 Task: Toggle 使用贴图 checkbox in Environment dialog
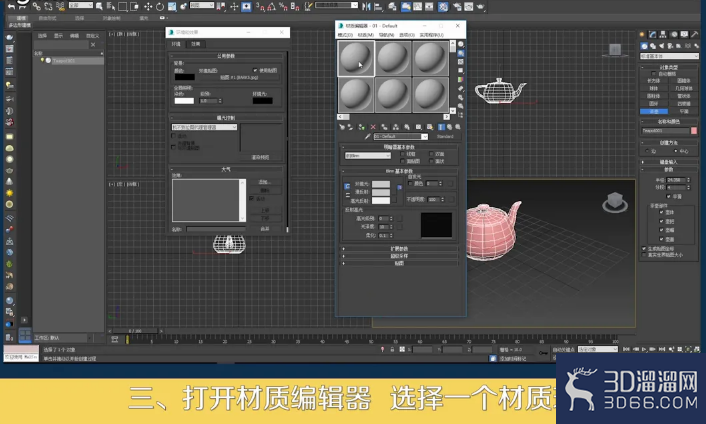point(255,70)
